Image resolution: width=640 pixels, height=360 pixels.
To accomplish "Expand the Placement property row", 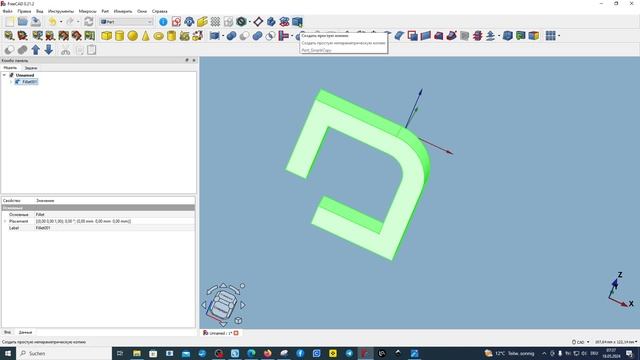I will pyautogui.click(x=5, y=221).
